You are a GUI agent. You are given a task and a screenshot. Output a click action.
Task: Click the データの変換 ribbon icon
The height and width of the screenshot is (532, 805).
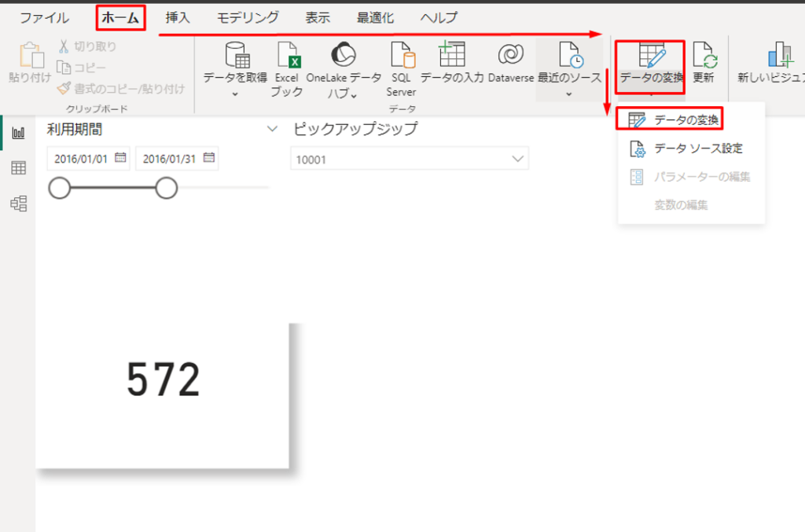(x=652, y=56)
